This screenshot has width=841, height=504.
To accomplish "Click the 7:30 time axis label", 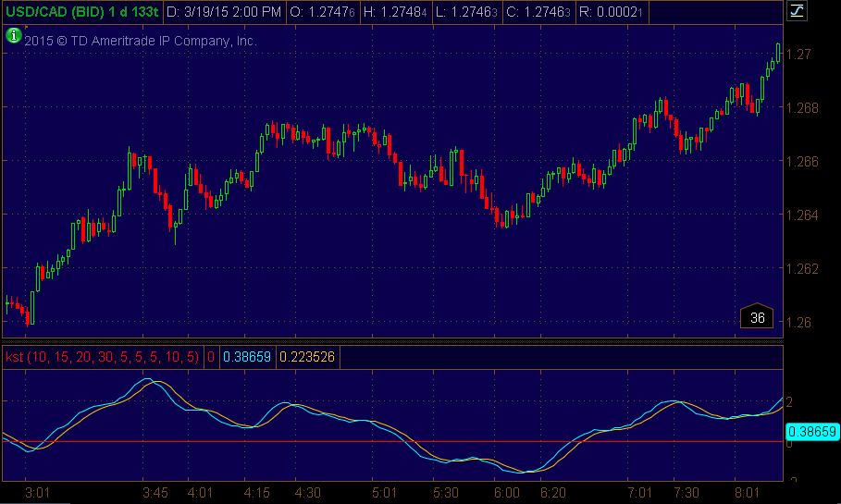I will pos(686,492).
